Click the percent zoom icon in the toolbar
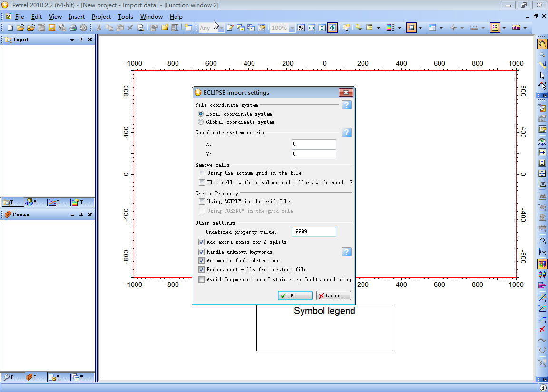548x392 pixels. pos(301,28)
